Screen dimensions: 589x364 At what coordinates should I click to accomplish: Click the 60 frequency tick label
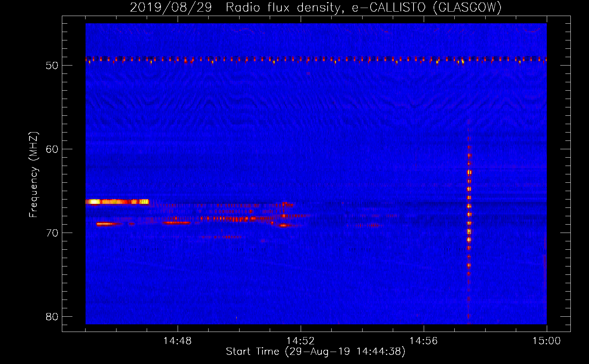coord(52,149)
